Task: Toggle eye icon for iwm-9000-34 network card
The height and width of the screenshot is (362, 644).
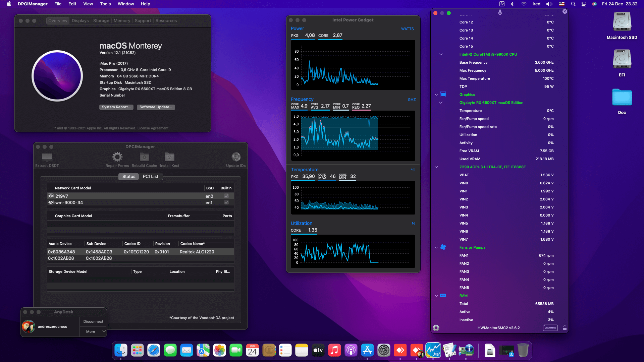Action: [51, 202]
